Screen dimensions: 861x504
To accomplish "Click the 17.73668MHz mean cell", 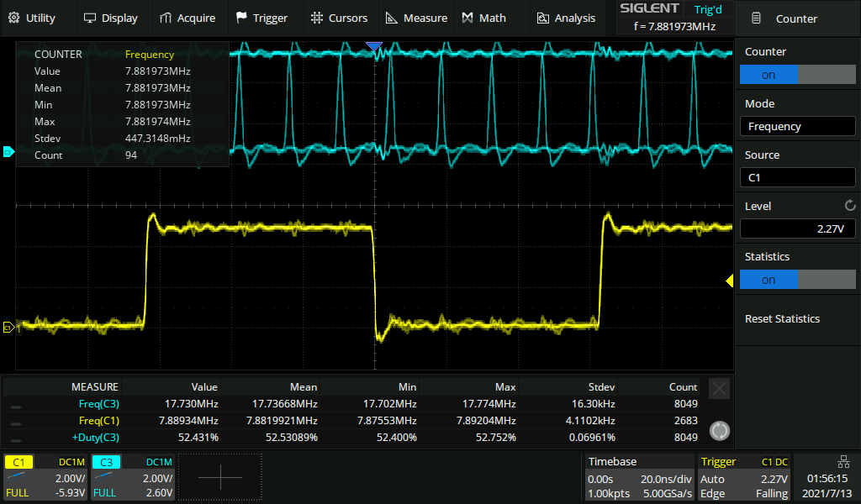I will [x=284, y=404].
